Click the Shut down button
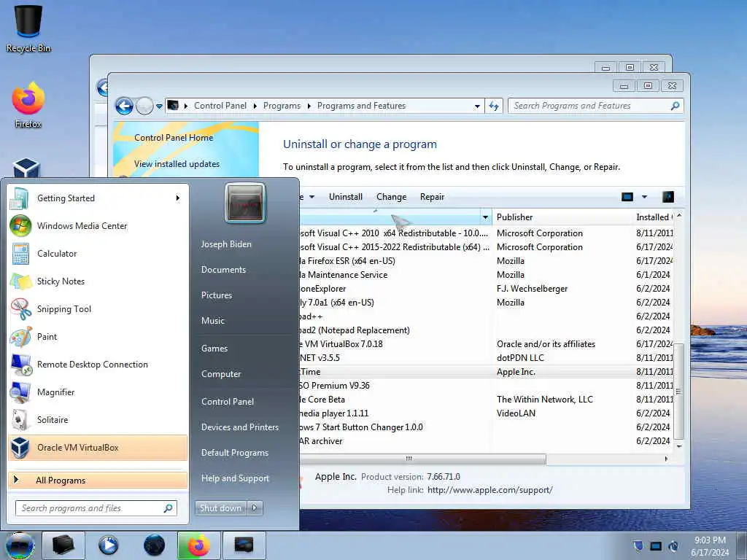Image resolution: width=747 pixels, height=560 pixels. [220, 507]
